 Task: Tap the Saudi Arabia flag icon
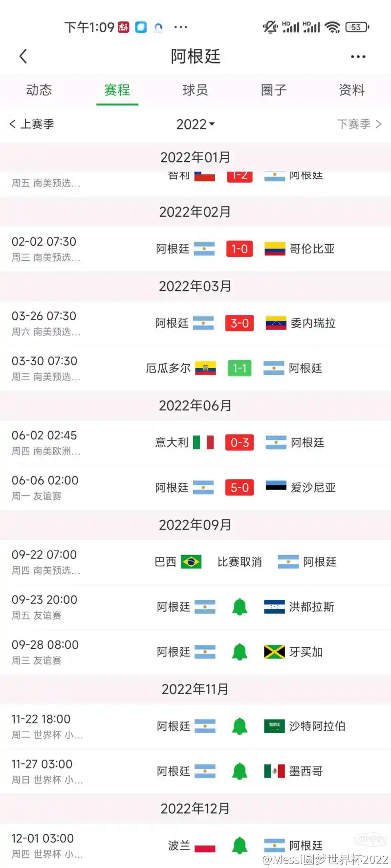point(274,726)
